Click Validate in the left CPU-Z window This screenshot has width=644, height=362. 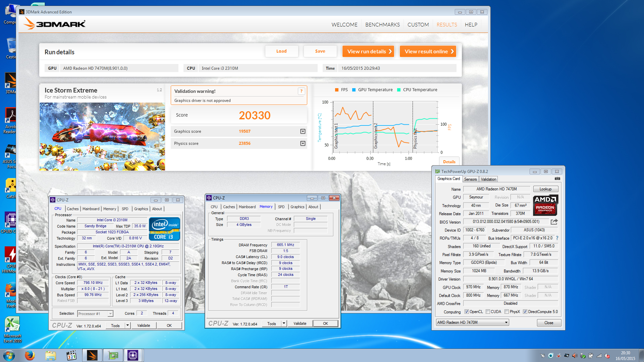pyautogui.click(x=144, y=325)
